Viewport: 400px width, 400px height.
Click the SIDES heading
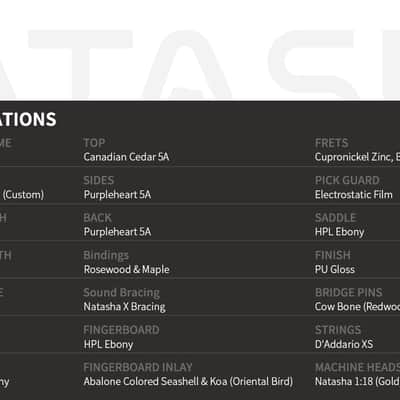tap(99, 180)
